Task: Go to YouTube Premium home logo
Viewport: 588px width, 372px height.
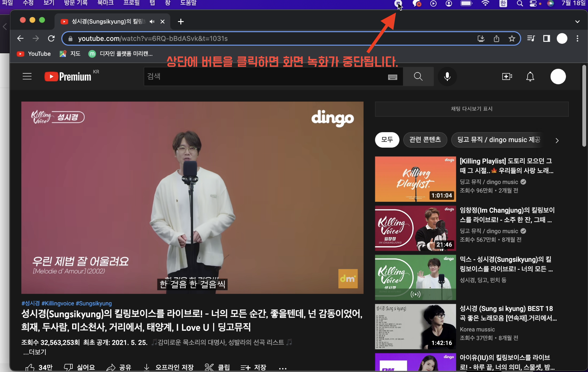Action: click(x=68, y=76)
